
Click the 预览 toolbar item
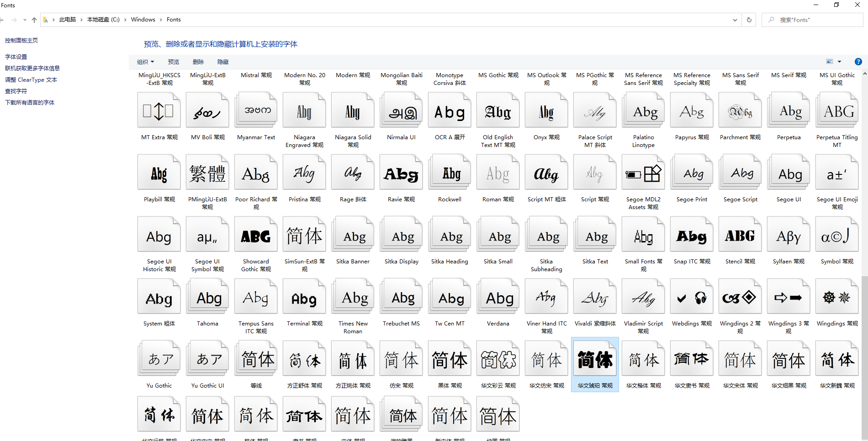pyautogui.click(x=174, y=62)
